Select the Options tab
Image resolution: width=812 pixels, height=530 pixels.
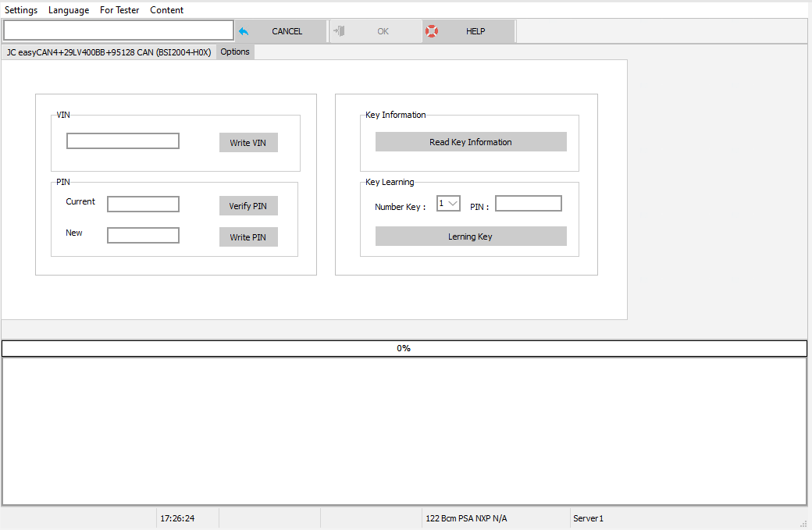click(x=234, y=52)
